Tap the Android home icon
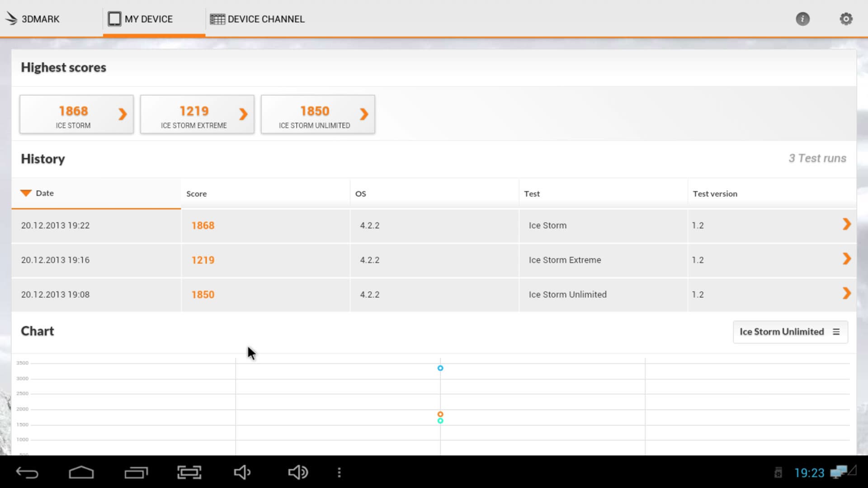Screen dimensions: 868x488 (81, 472)
